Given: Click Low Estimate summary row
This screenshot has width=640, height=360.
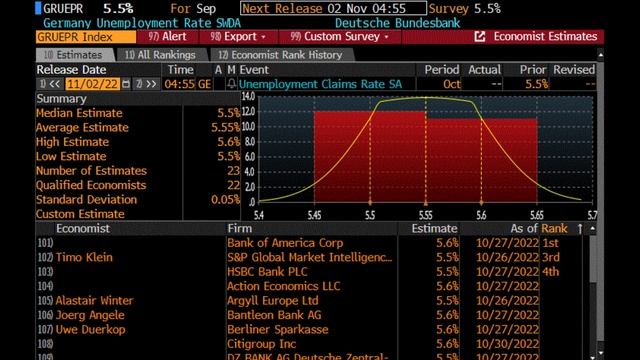Looking at the screenshot, I should tap(138, 156).
